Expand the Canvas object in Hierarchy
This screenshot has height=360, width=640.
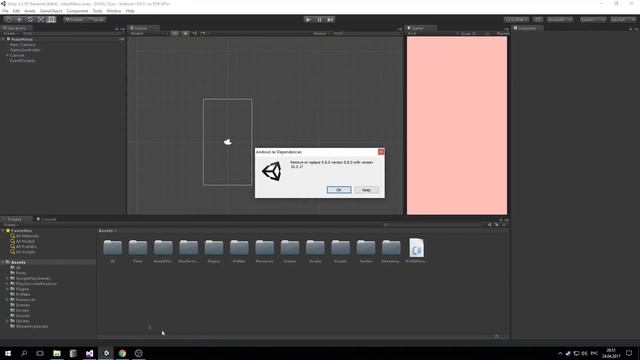(x=7, y=55)
